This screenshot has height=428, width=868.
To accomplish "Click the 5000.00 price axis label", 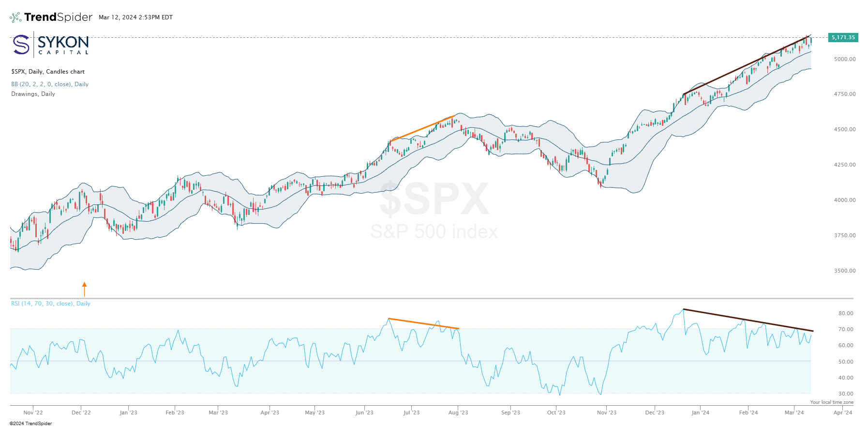I will [x=844, y=59].
